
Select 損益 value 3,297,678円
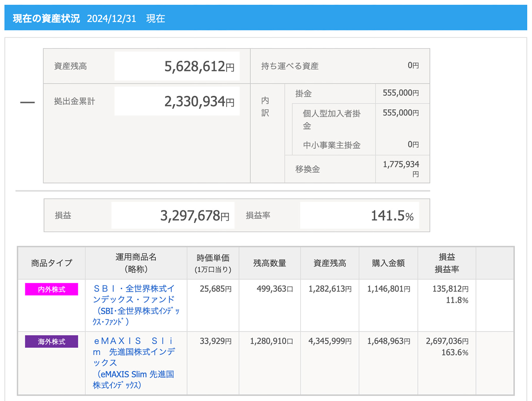(x=195, y=215)
